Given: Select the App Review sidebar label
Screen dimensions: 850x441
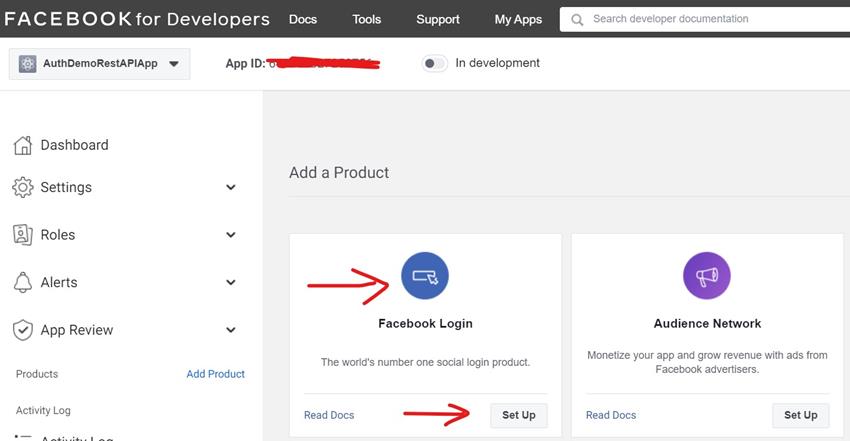Looking at the screenshot, I should coord(77,330).
